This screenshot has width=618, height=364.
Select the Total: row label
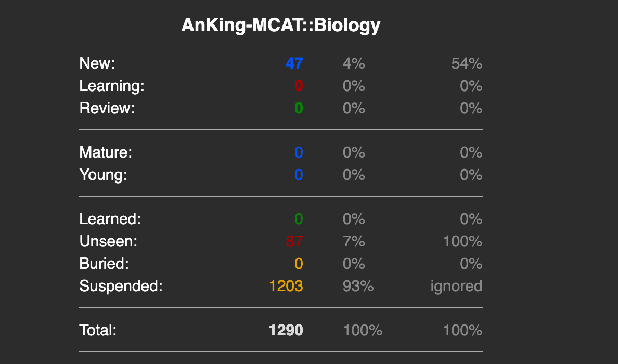98,330
